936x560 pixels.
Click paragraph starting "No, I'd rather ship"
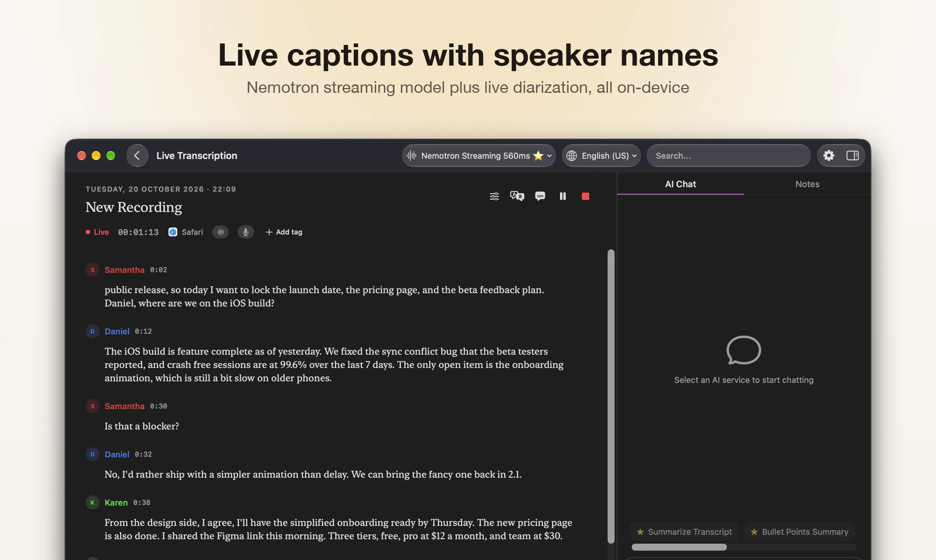[313, 474]
